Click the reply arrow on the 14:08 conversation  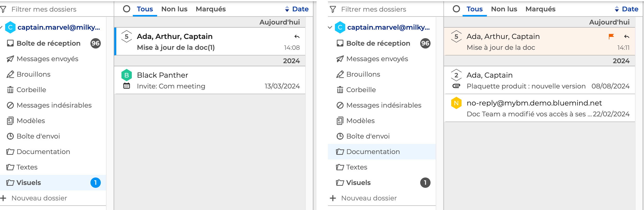pos(297,36)
